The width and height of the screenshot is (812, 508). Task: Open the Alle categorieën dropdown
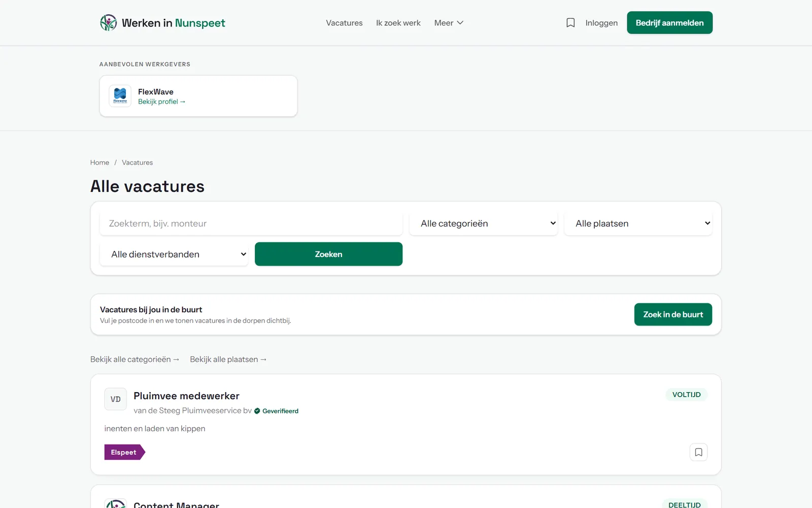coord(483,224)
